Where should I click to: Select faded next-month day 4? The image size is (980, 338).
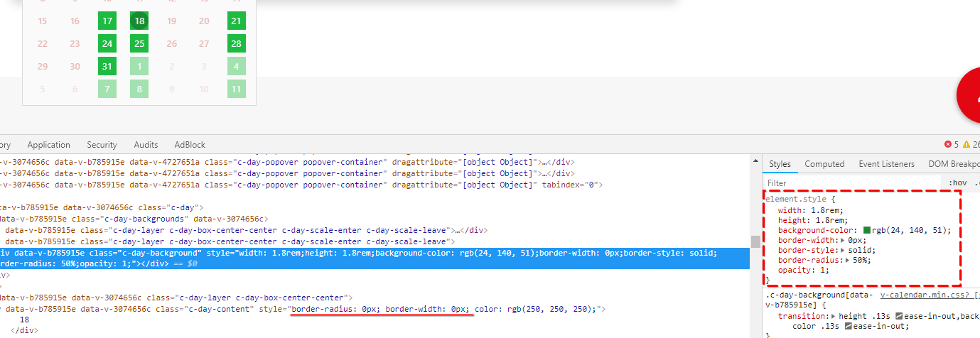[236, 67]
